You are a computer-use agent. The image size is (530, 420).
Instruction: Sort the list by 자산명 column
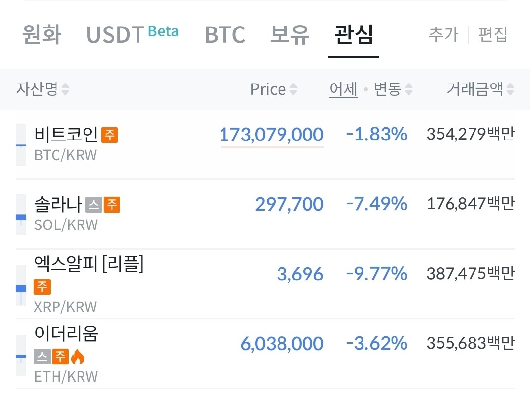click(43, 89)
